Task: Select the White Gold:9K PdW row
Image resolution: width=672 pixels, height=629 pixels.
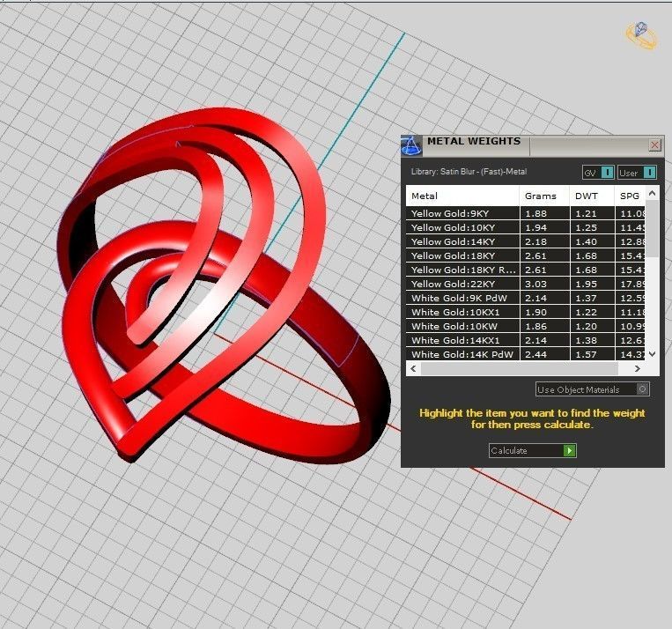Action: click(x=526, y=298)
